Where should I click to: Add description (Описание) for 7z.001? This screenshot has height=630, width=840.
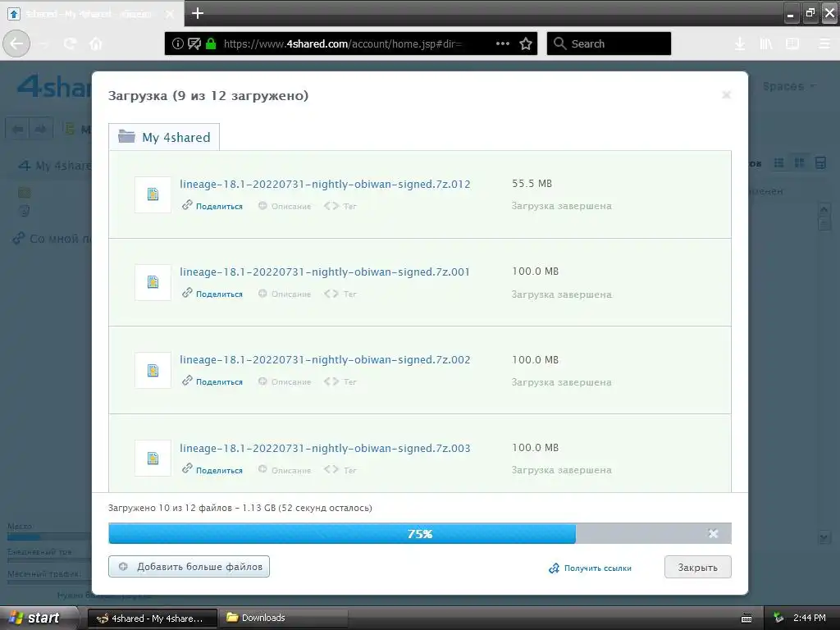pos(285,294)
